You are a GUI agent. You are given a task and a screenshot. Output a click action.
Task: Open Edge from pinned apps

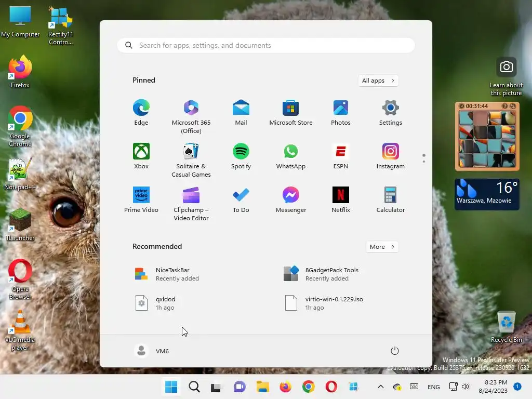coord(141,113)
